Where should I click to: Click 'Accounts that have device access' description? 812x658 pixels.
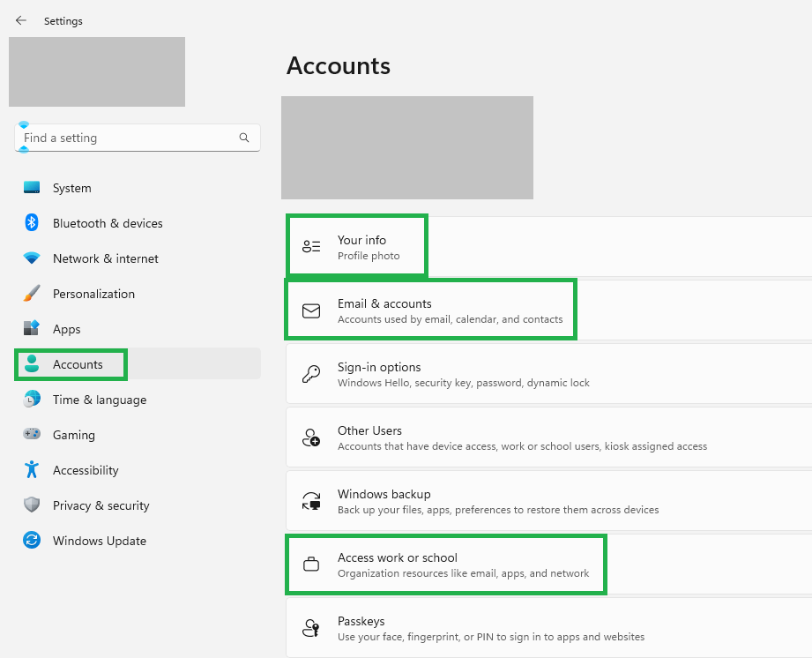tap(522, 446)
